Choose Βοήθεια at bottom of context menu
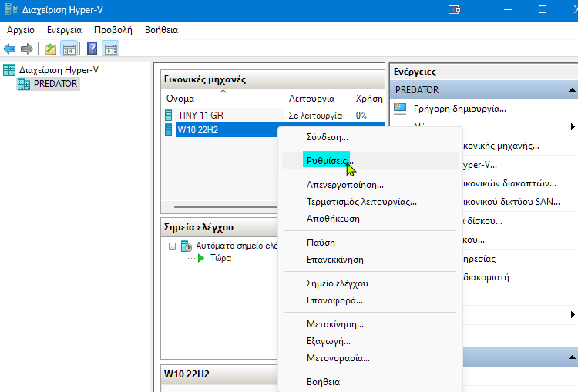The image size is (578, 392). pyautogui.click(x=370, y=382)
